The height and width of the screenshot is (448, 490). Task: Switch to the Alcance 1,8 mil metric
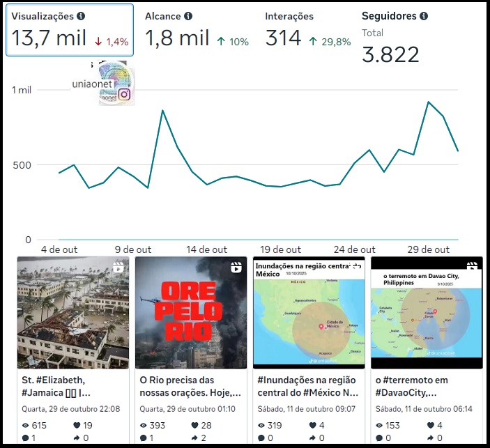point(197,30)
